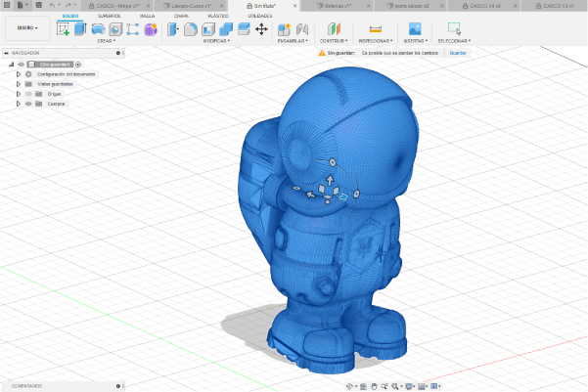Image resolution: width=588 pixels, height=392 pixels.
Task: Click the Insert image icon
Action: click(415, 29)
